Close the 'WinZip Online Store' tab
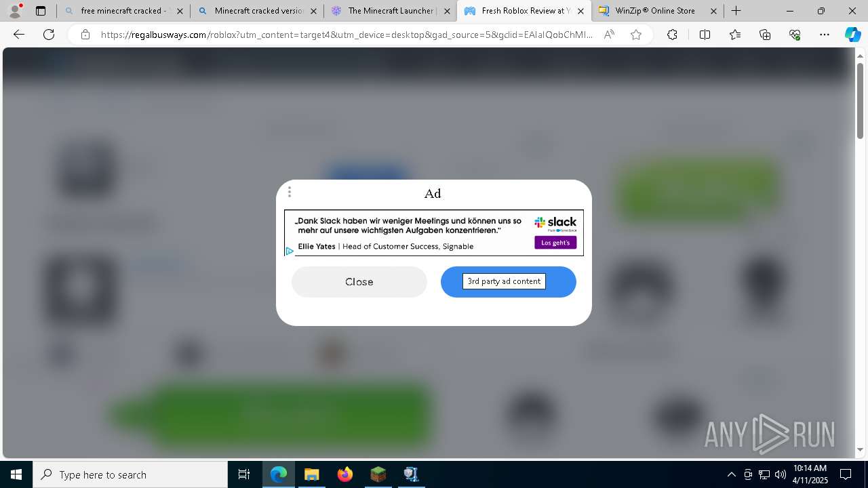This screenshot has width=868, height=488. click(713, 11)
